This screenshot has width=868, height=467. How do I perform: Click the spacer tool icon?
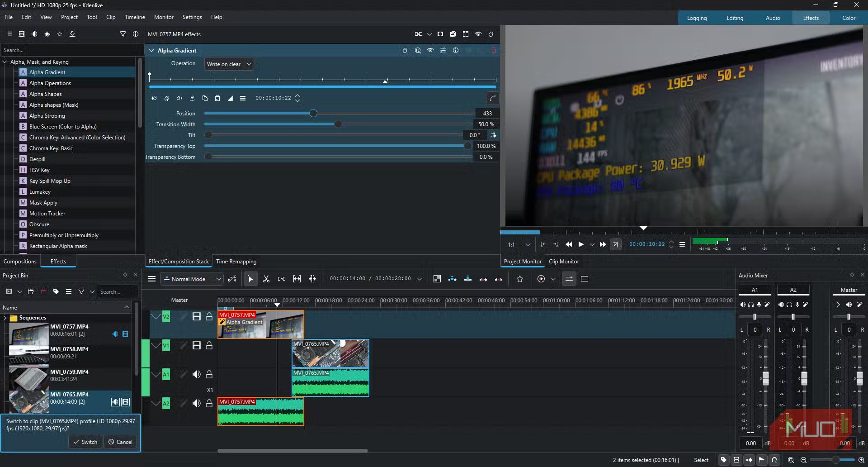click(x=282, y=279)
